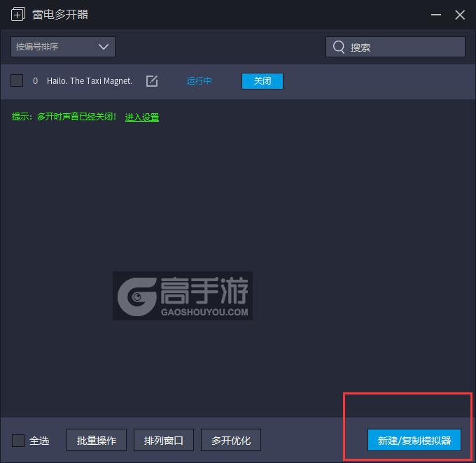Minimize the 雷电多开器 window

click(436, 15)
